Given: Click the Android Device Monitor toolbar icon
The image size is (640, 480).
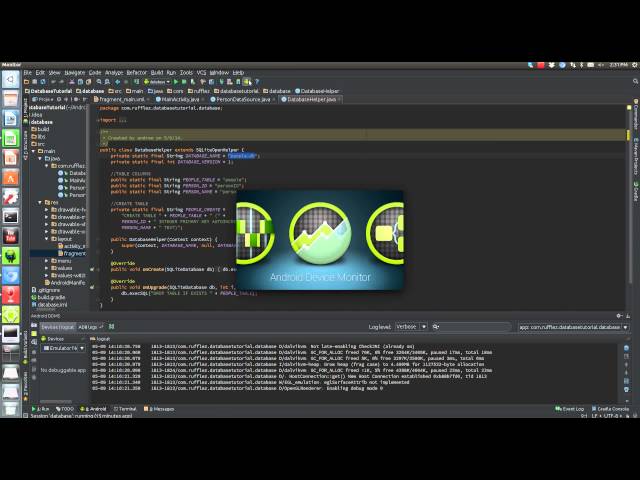Looking at the screenshot, I should 247,82.
